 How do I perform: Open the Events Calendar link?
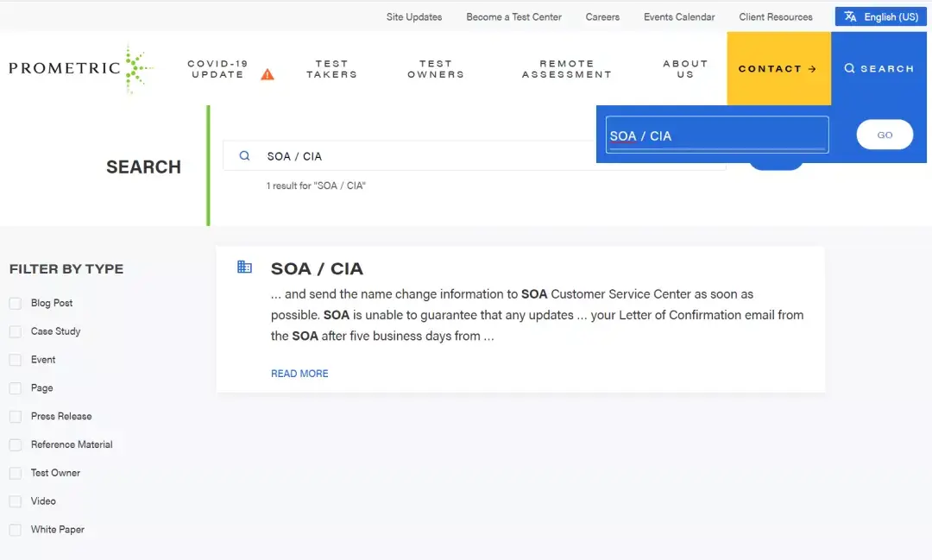click(679, 16)
